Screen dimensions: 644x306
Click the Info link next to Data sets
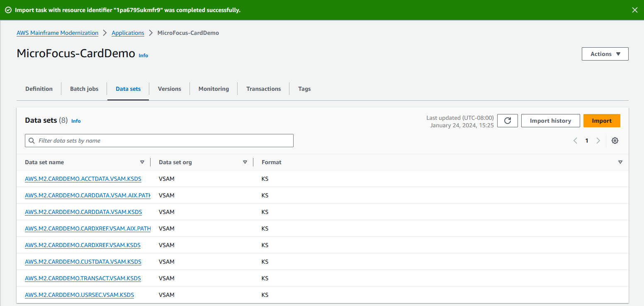click(76, 121)
